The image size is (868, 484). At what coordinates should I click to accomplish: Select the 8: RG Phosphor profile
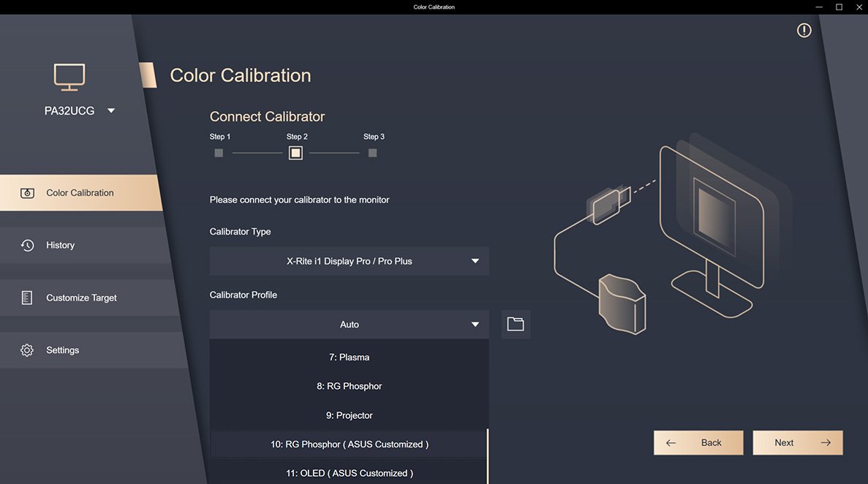350,386
